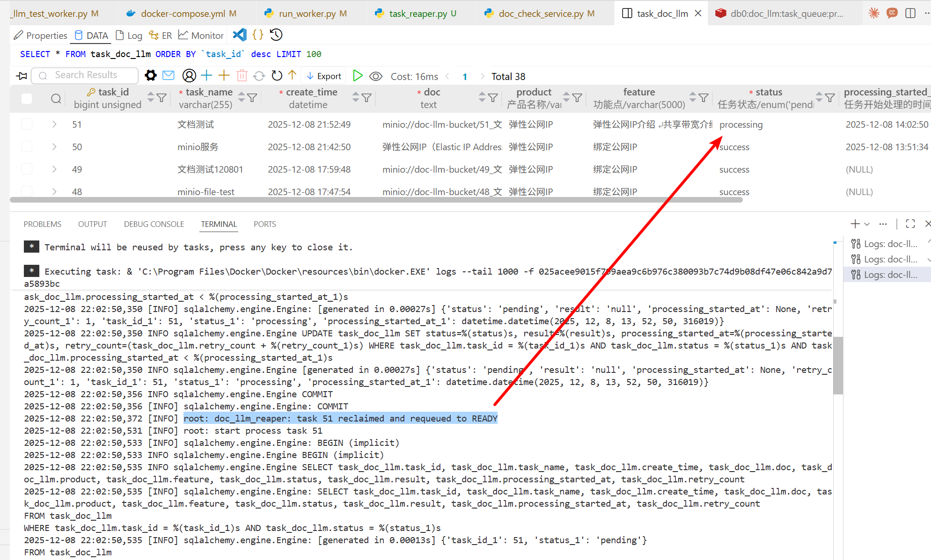
Task: Click the settings gear icon in result toolbar
Action: tap(151, 75)
